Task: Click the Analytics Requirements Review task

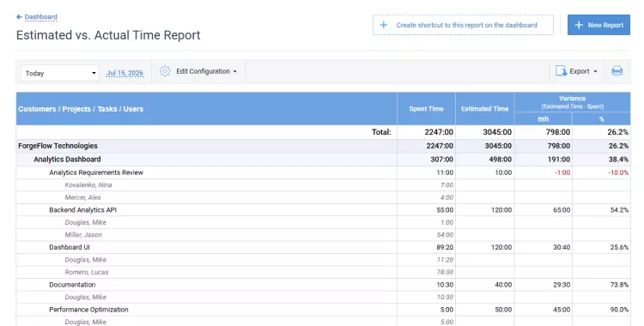Action: tap(96, 172)
